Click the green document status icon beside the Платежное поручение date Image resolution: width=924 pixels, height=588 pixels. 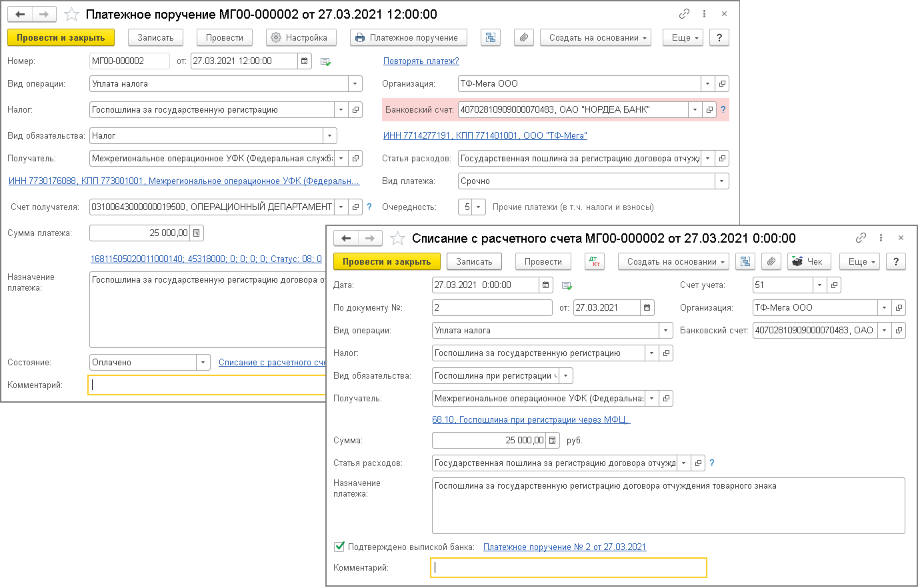point(325,62)
